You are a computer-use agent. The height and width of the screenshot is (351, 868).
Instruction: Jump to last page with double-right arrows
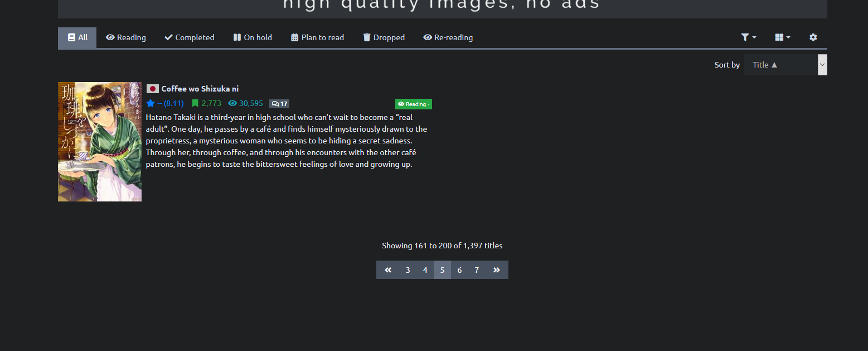coord(496,270)
